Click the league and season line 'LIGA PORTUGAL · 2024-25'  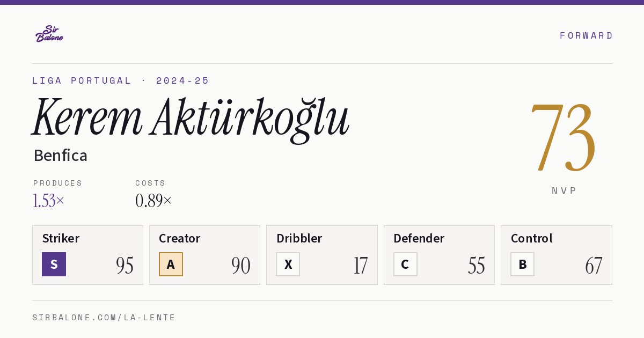[121, 80]
